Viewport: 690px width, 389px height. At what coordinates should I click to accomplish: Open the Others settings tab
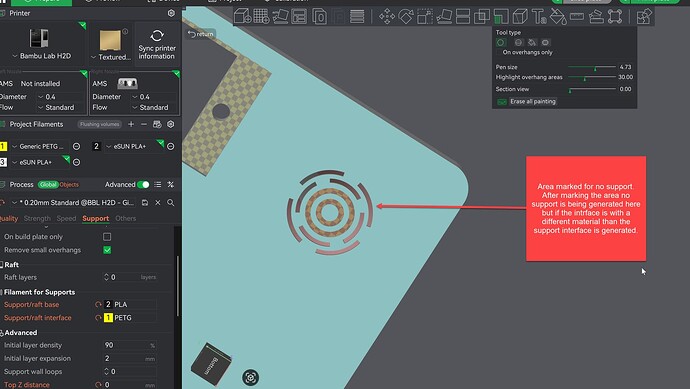point(125,218)
